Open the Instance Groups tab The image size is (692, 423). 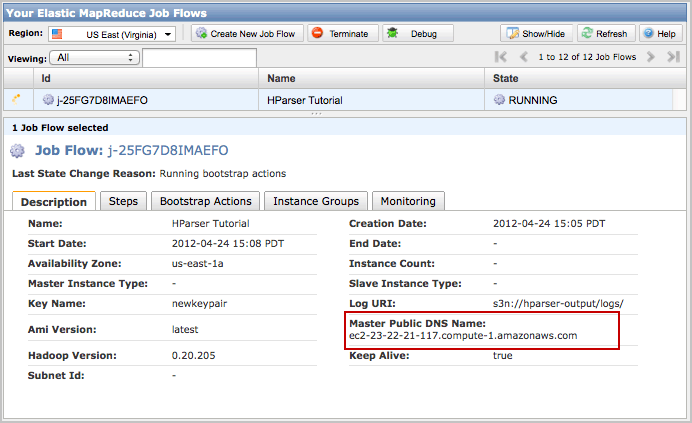coord(316,201)
